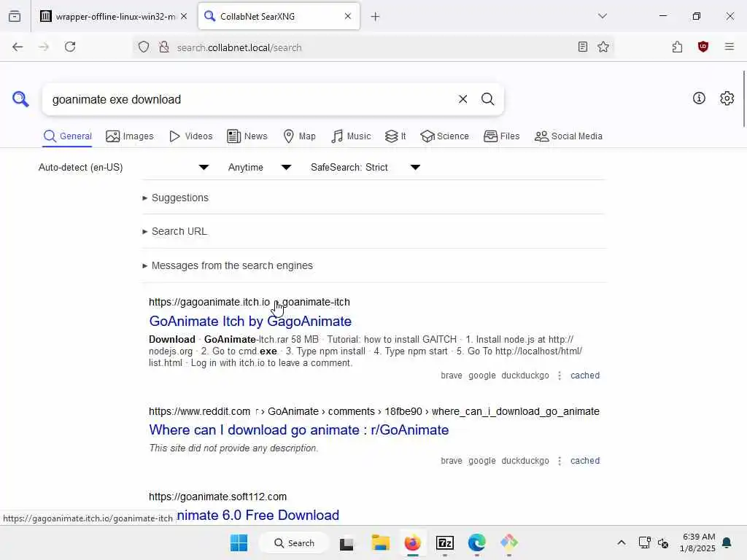This screenshot has height=560, width=747.
Task: Click the gagoanimate.itch.io result URL
Action: pyautogui.click(x=249, y=302)
